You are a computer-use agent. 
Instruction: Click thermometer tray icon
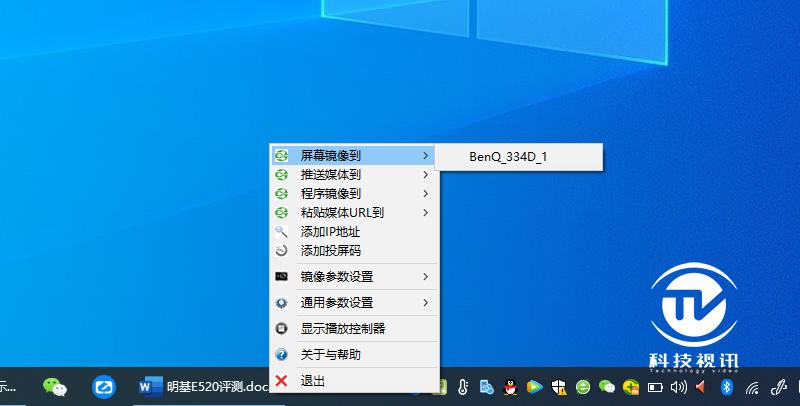coord(463,388)
